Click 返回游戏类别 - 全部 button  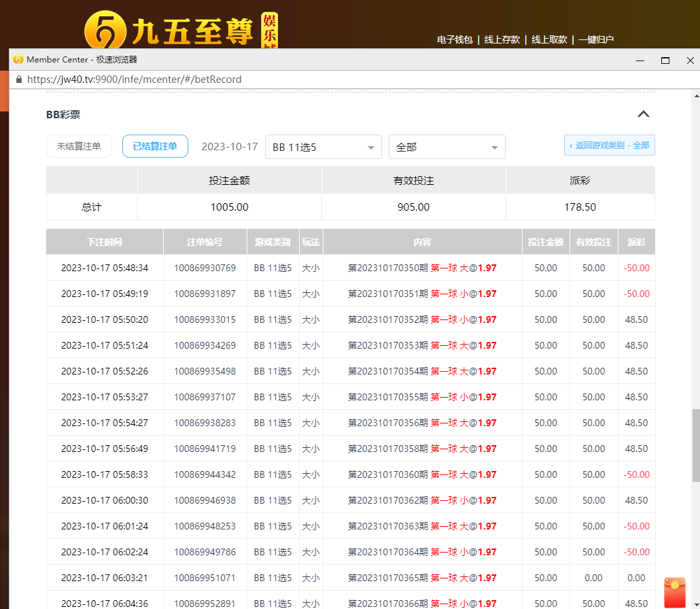coord(609,145)
